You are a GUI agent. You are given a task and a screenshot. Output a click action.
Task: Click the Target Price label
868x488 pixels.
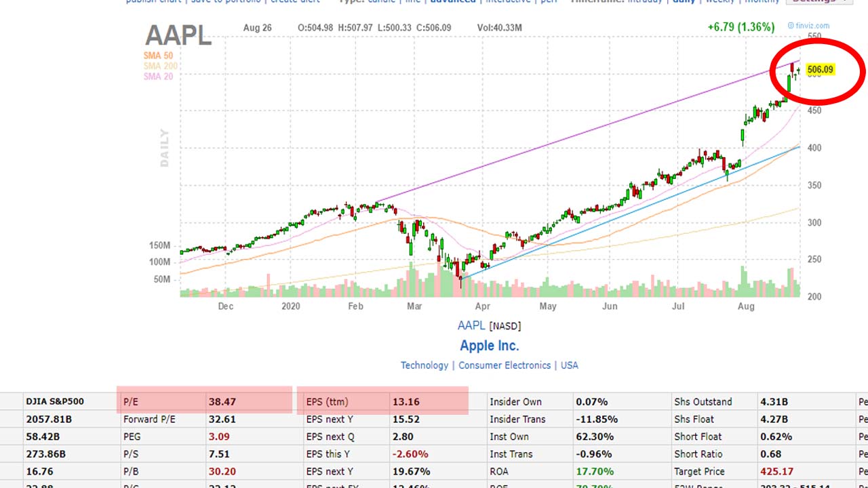tap(699, 472)
